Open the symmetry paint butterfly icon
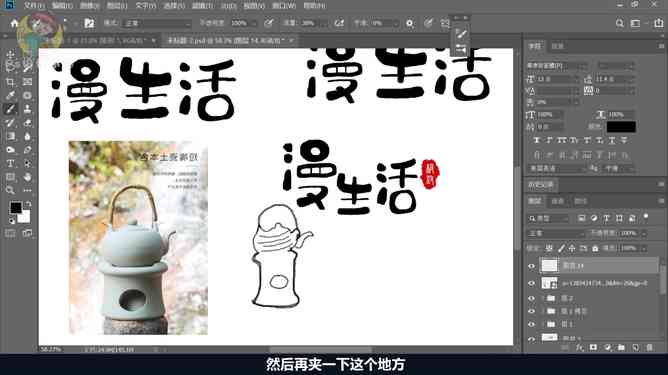 click(444, 23)
